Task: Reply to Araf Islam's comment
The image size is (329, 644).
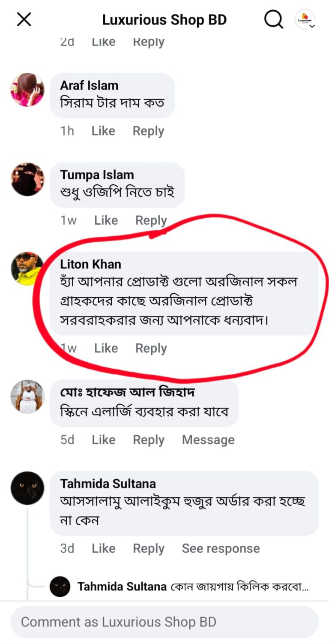Action: click(x=148, y=131)
